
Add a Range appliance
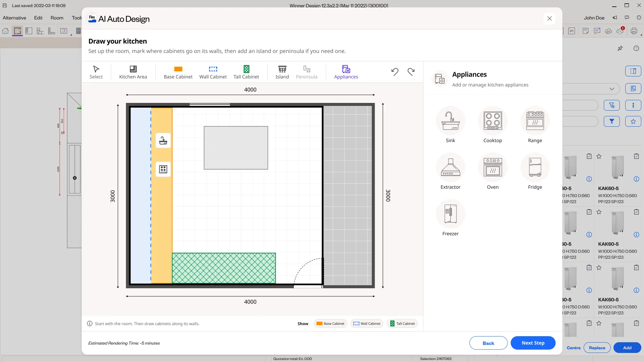click(x=535, y=124)
